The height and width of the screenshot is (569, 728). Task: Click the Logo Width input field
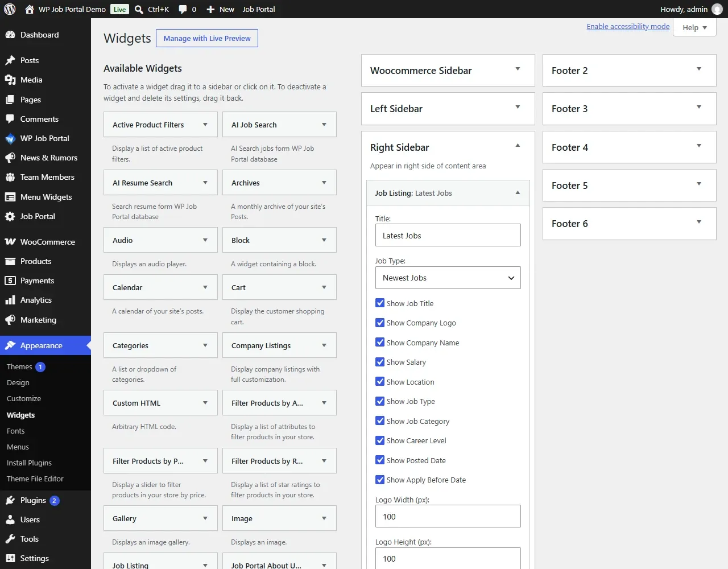(448, 516)
